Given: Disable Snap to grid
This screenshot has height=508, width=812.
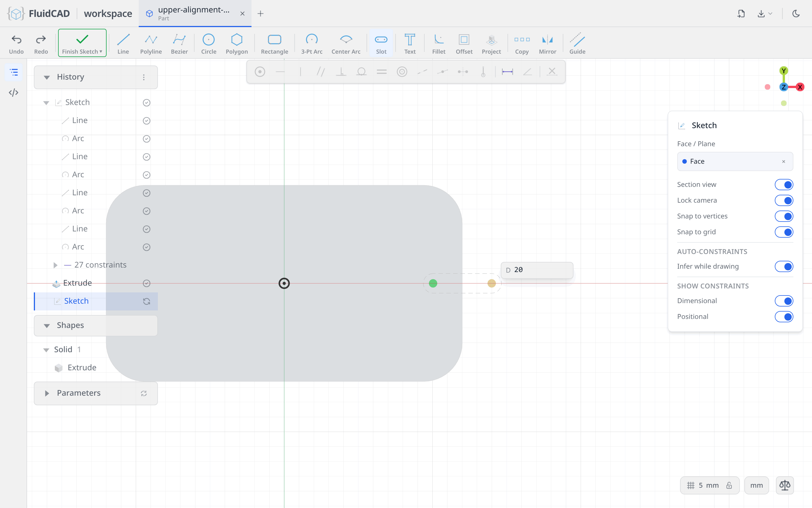Looking at the screenshot, I should pos(784,232).
